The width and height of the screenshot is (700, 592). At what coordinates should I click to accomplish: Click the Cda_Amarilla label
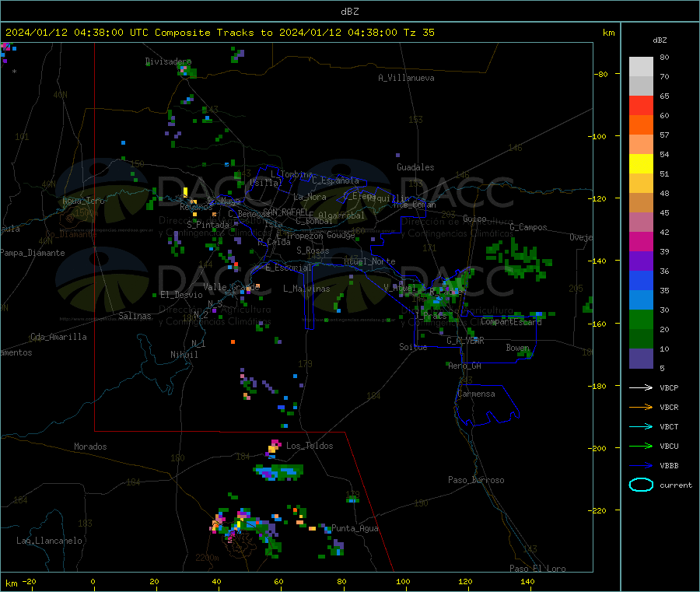tap(58, 337)
